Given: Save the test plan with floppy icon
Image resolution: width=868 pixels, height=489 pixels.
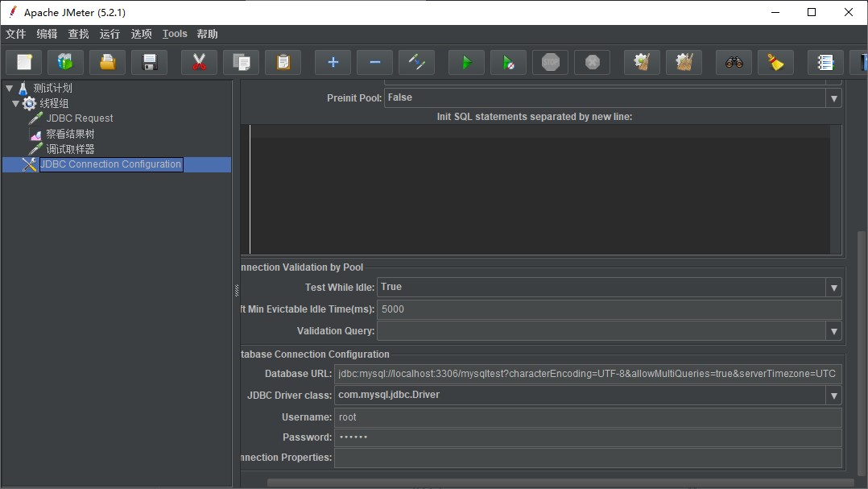Looking at the screenshot, I should [150, 62].
